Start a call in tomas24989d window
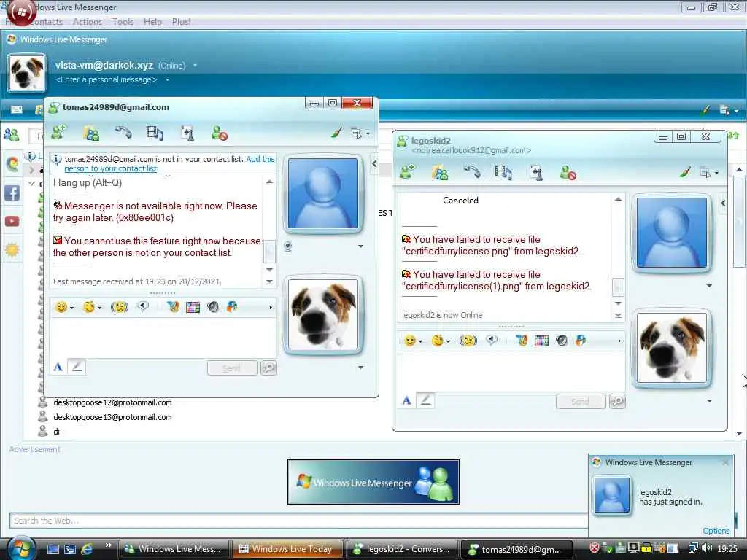Viewport: 747px width, 560px height. 123,133
